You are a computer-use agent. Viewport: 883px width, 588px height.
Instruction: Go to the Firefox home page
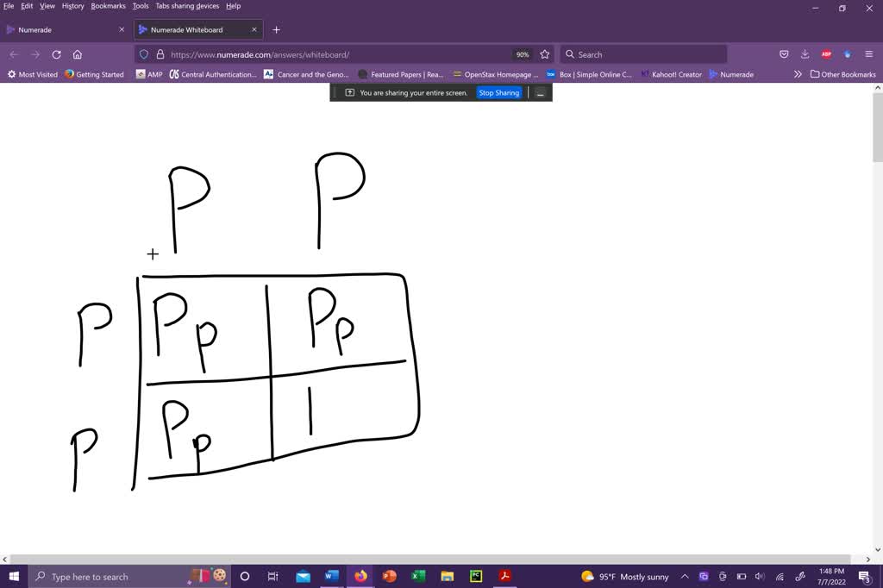point(78,54)
